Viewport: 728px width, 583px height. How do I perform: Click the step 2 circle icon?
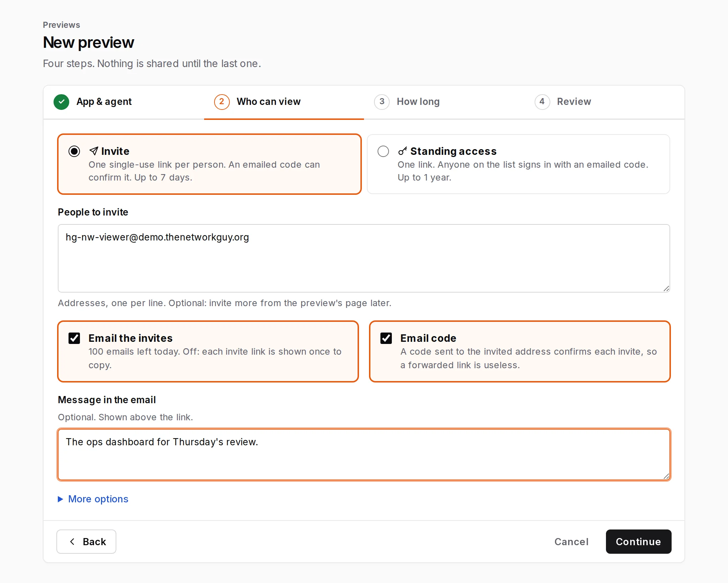(222, 102)
